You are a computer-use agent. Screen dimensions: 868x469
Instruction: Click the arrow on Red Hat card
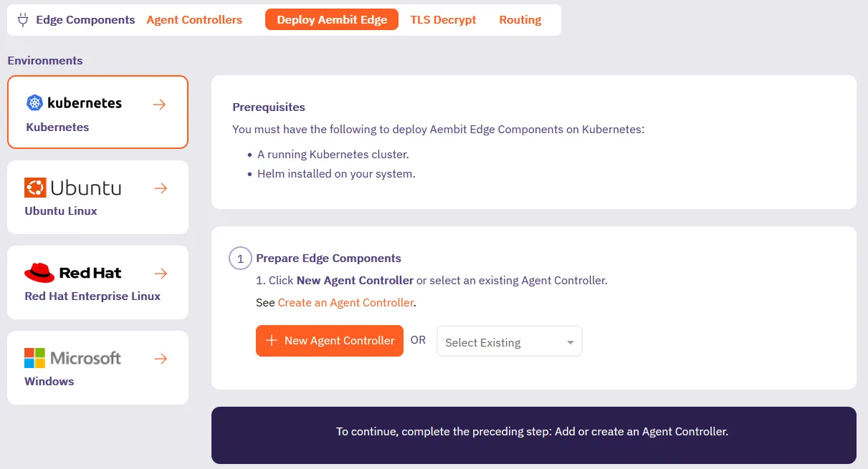coord(161,274)
